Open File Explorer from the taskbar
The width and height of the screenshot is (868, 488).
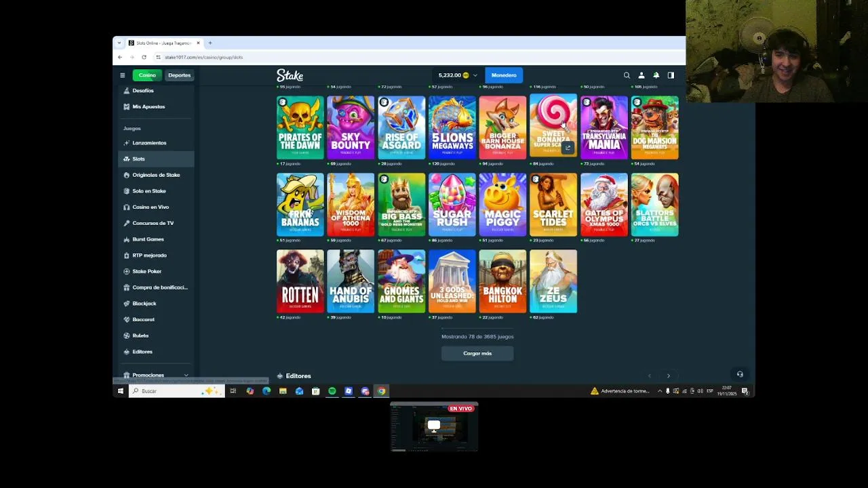tap(283, 391)
